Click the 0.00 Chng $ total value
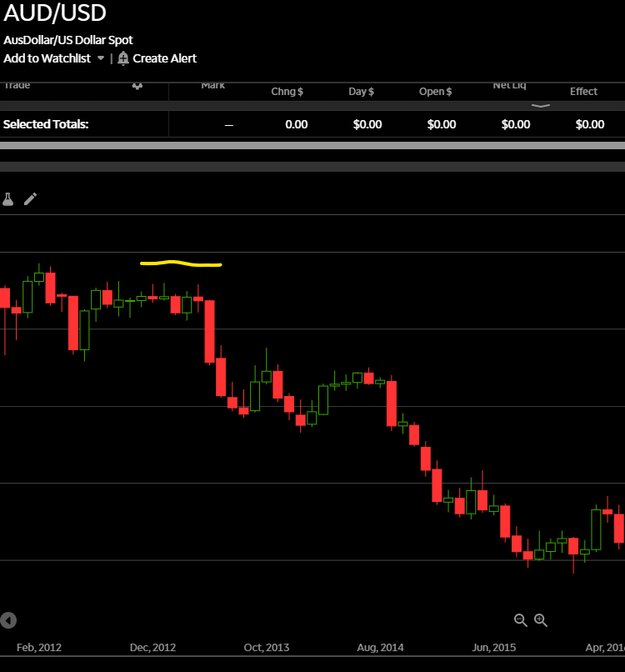The width and height of the screenshot is (625, 672). tap(297, 125)
